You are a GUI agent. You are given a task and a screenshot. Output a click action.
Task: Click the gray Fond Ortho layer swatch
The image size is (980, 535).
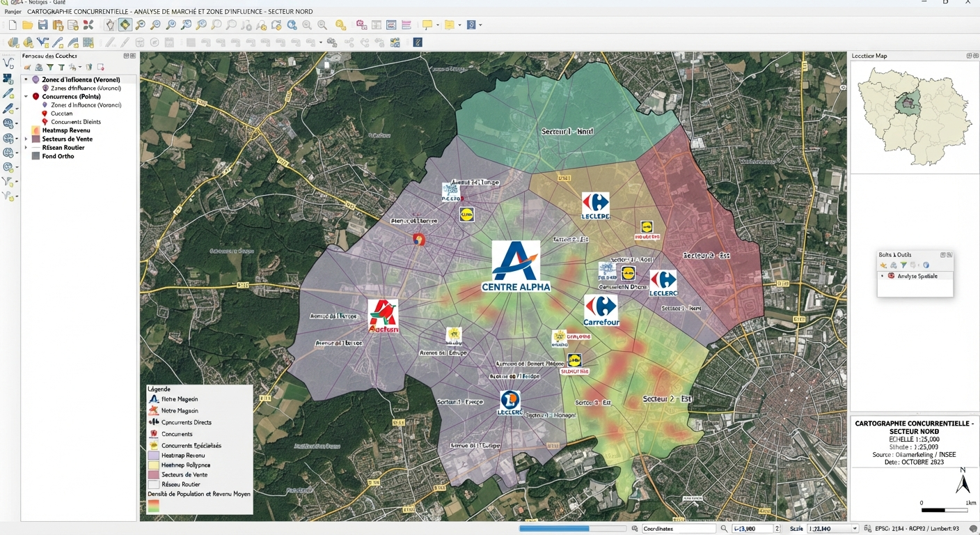[35, 156]
